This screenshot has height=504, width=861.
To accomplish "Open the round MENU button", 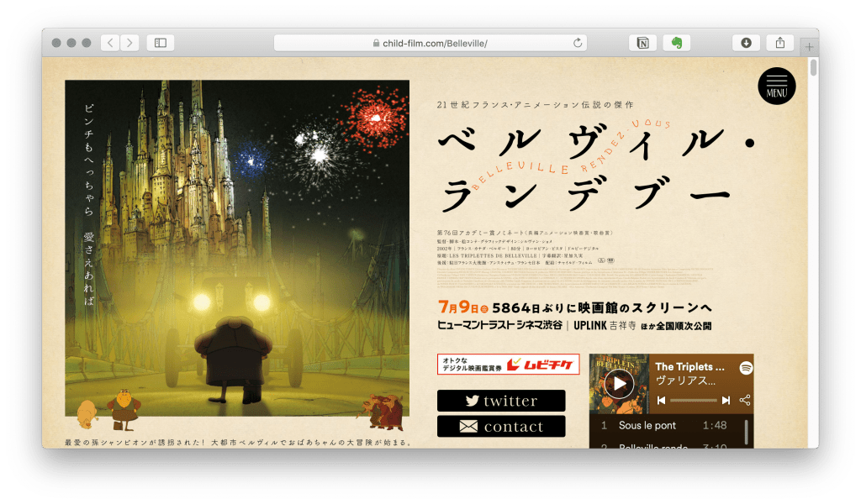I will (x=776, y=86).
